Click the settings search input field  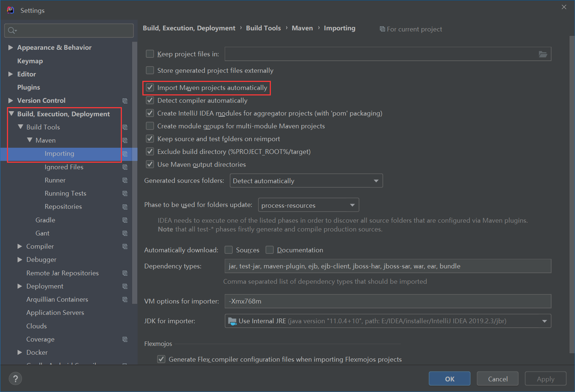point(69,31)
